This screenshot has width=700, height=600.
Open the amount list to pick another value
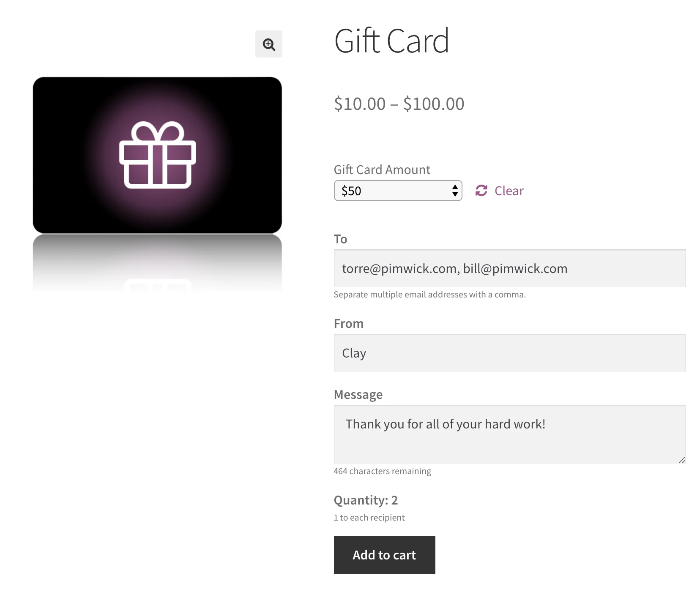(397, 191)
